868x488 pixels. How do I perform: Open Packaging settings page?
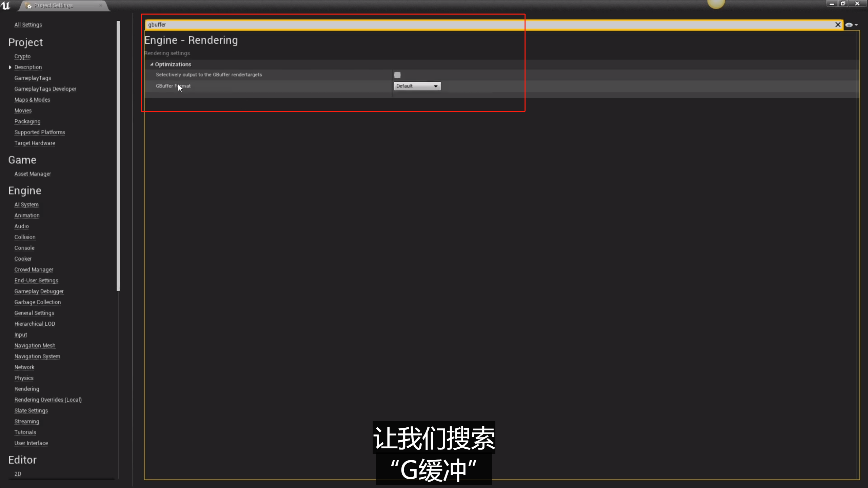(x=27, y=121)
